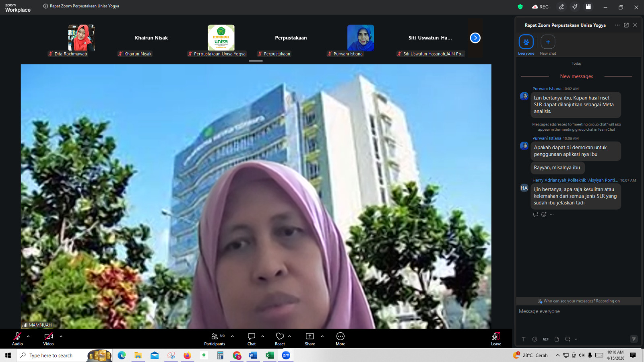Click the emoji picker in chat toolbar
644x362 pixels.
pos(535,339)
